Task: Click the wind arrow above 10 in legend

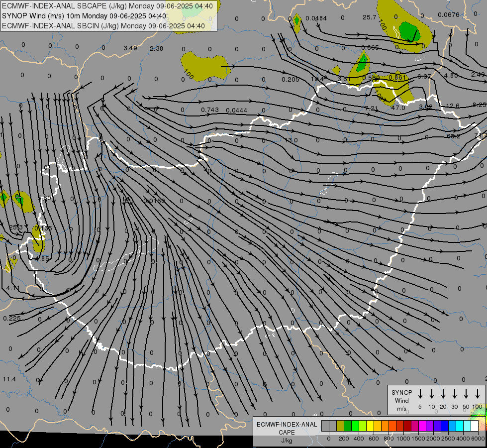Action: click(x=432, y=394)
